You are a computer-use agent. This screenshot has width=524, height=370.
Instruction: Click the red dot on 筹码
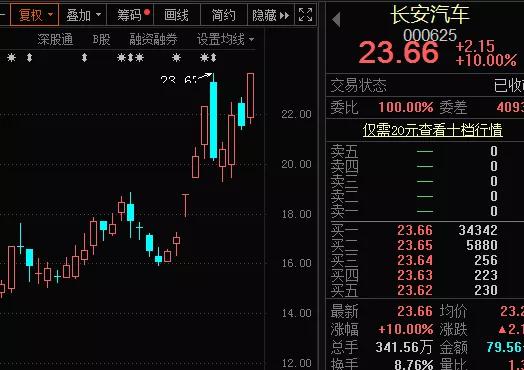coord(147,12)
